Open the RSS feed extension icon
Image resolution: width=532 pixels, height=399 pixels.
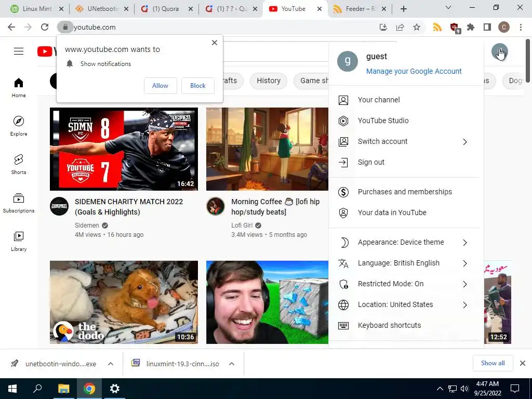(437, 27)
